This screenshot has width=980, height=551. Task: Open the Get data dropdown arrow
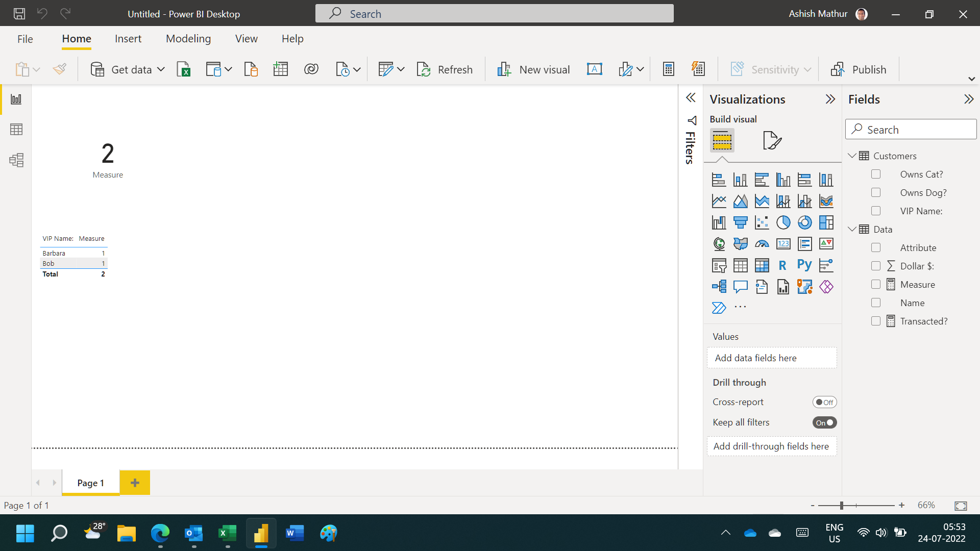(161, 69)
